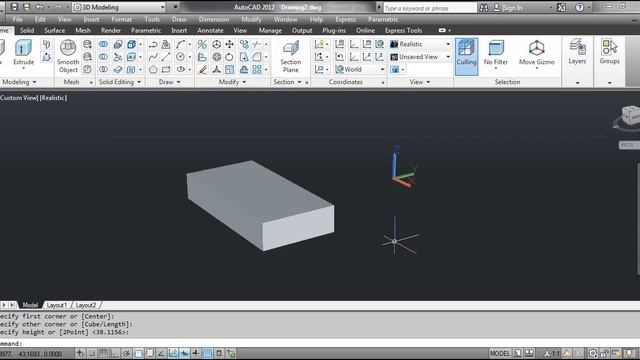The image size is (640, 360).
Task: Open the Dimension menu
Action: click(x=214, y=20)
